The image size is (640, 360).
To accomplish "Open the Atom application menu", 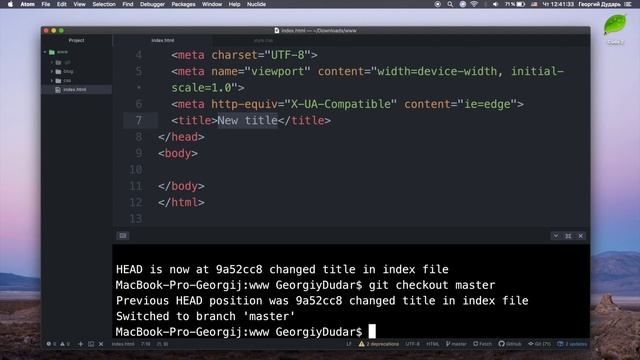I will pos(27,4).
